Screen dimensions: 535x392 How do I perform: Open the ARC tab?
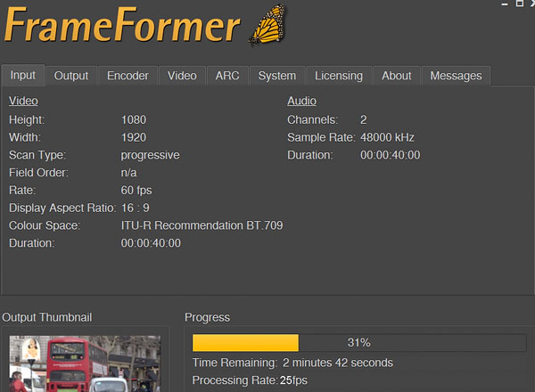(x=227, y=76)
